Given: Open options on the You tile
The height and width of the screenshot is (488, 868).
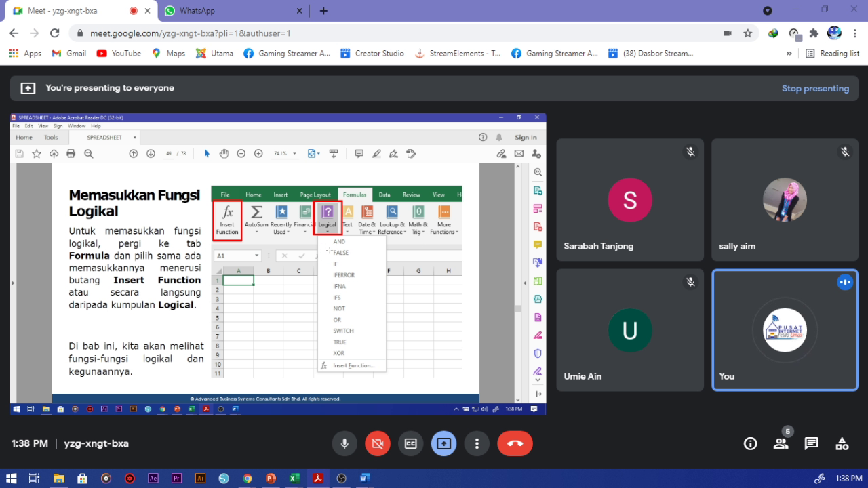Looking at the screenshot, I should point(844,282).
